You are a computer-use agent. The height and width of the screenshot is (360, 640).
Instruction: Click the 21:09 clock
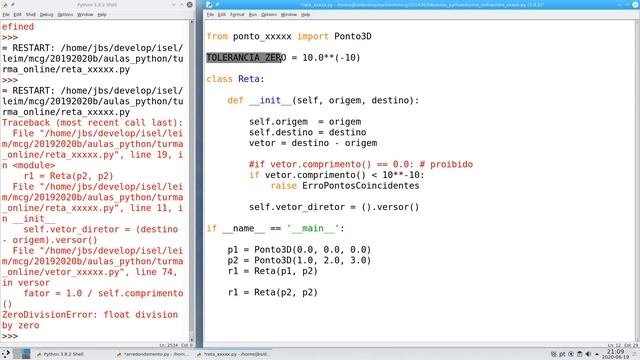pos(616,353)
